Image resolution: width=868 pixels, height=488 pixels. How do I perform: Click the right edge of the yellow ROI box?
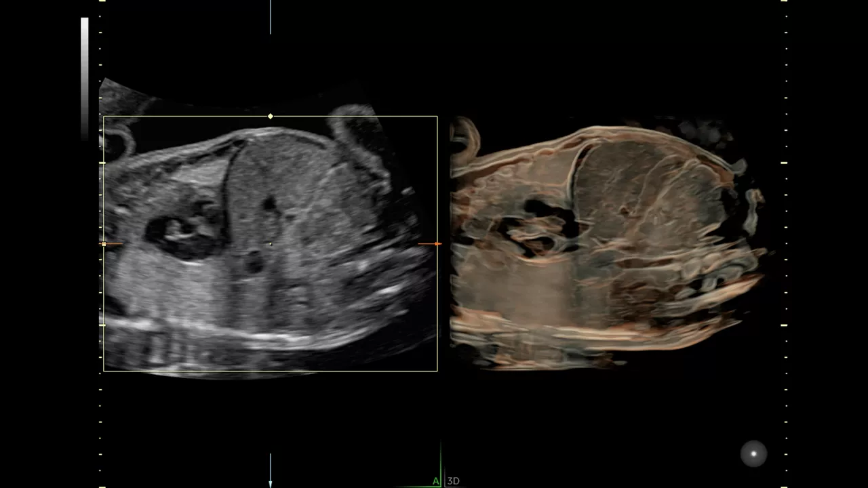coord(437,244)
